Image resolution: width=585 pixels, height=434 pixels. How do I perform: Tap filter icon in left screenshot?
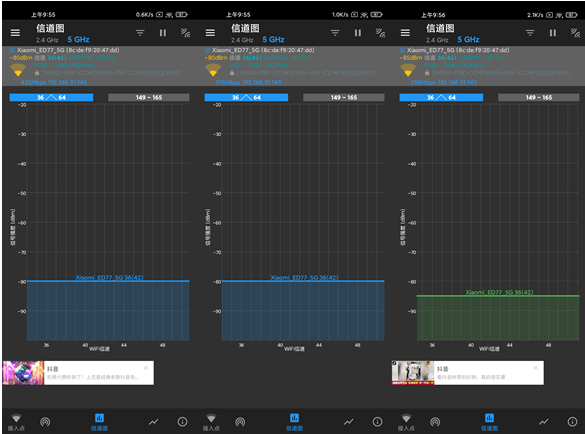140,33
